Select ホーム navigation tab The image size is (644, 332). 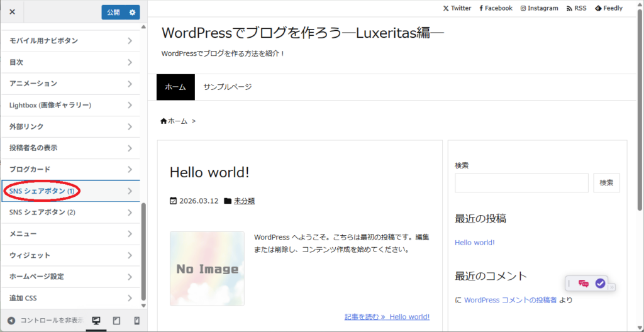pyautogui.click(x=175, y=87)
